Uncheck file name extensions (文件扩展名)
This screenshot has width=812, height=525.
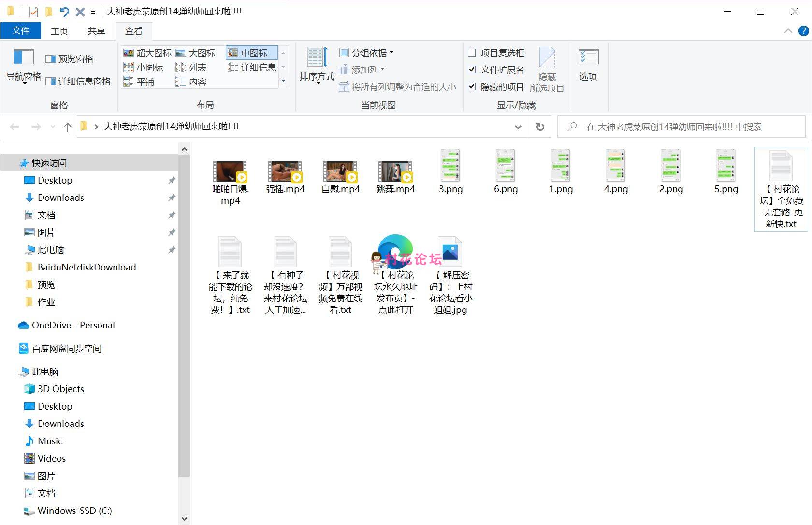(x=472, y=70)
